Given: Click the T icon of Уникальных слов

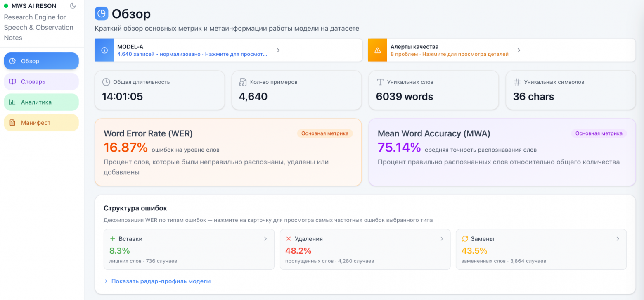Looking at the screenshot, I should 380,82.
